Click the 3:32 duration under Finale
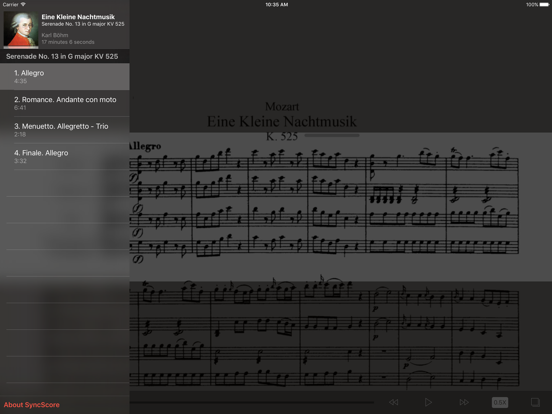The image size is (552, 414). (x=20, y=161)
